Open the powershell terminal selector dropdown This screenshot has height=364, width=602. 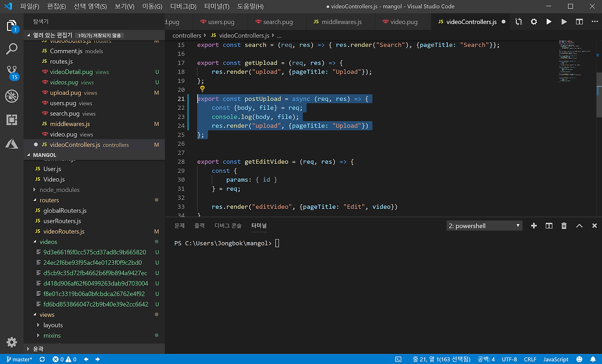[484, 226]
